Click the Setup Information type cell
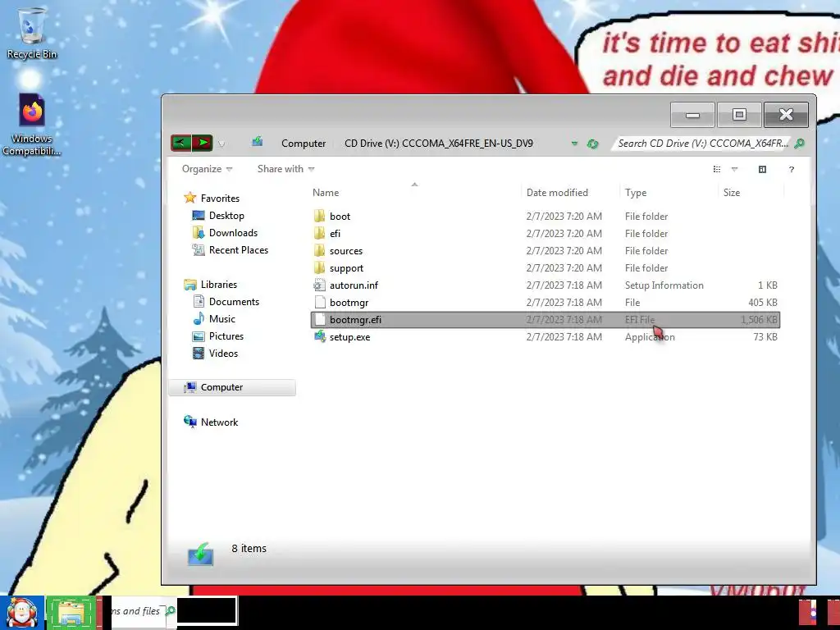Viewport: 840px width, 630px height. pyautogui.click(x=664, y=285)
